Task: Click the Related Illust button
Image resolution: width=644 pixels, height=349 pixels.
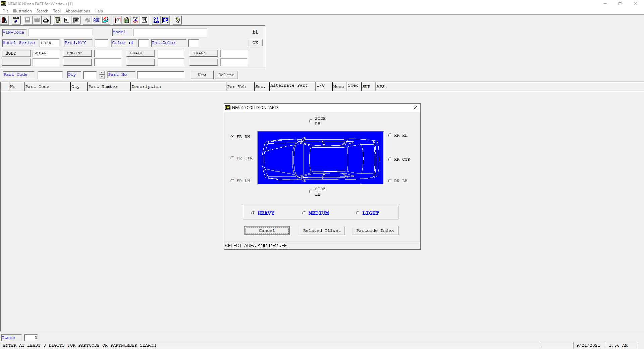Action: click(x=322, y=231)
